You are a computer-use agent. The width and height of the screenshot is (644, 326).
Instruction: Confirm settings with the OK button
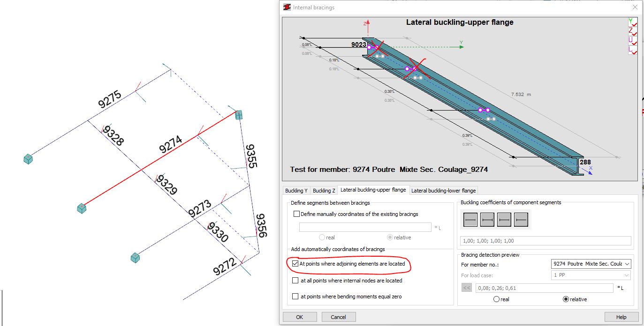pyautogui.click(x=299, y=317)
